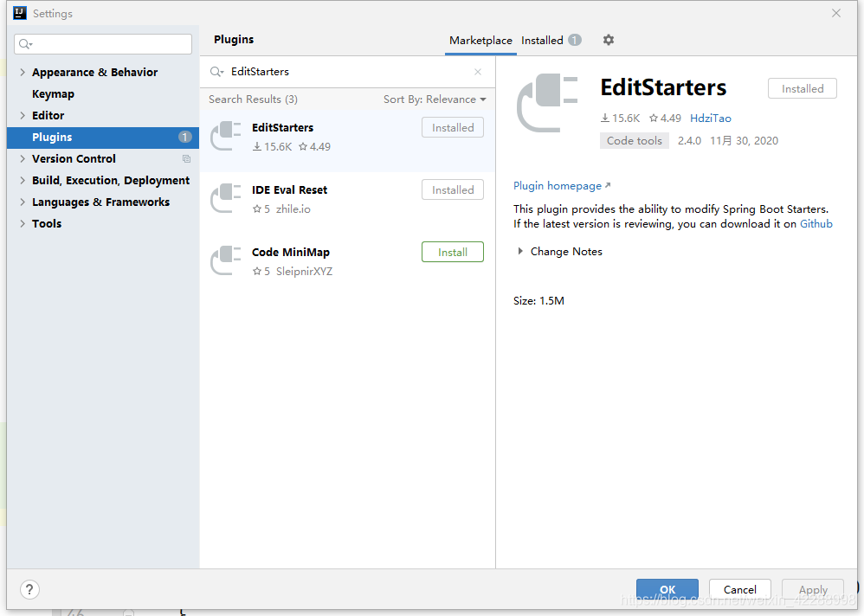The width and height of the screenshot is (864, 616).
Task: Click the Search Results (3) label
Action: pyautogui.click(x=253, y=99)
